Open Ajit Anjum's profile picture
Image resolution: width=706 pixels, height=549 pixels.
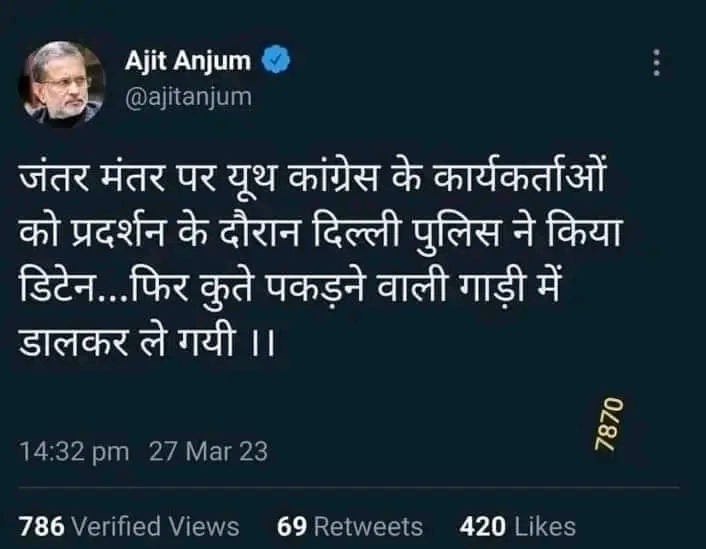point(62,84)
